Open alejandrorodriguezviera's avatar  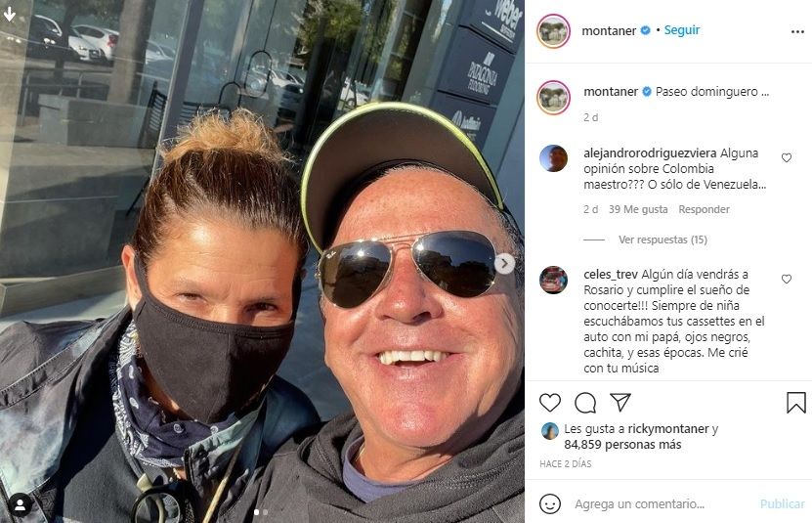(x=553, y=158)
